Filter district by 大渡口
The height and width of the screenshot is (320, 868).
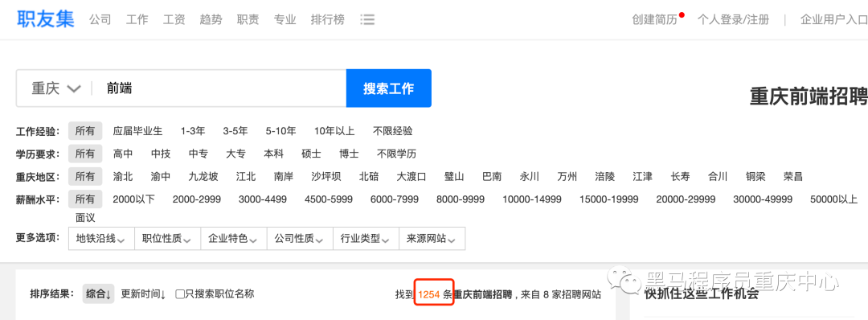pos(411,177)
